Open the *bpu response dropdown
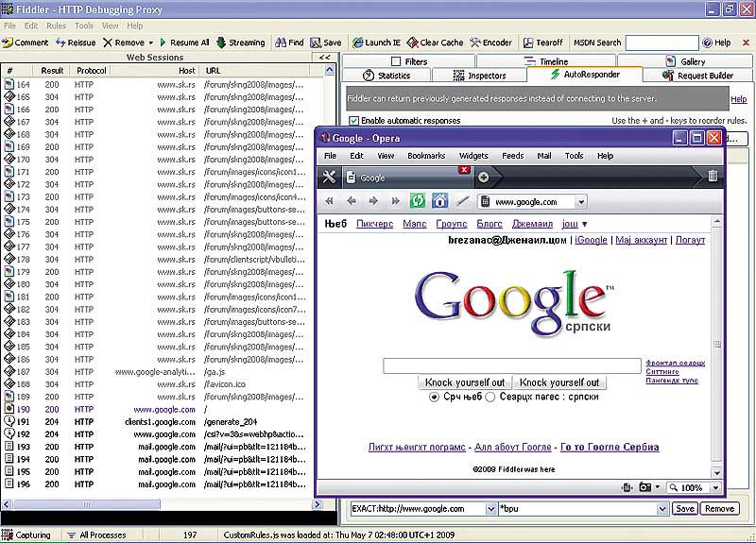This screenshot has width=756, height=543. tap(662, 508)
